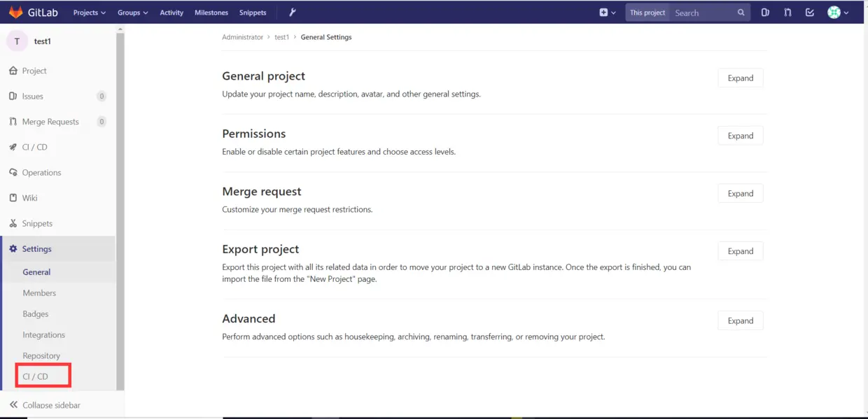Screen dimensions: 868x419
Task: Click the Snippets scissors icon
Action: [13, 223]
